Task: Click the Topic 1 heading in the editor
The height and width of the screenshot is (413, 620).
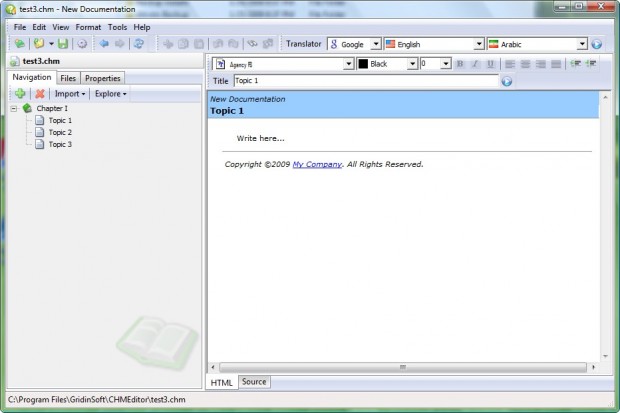Action: point(227,111)
